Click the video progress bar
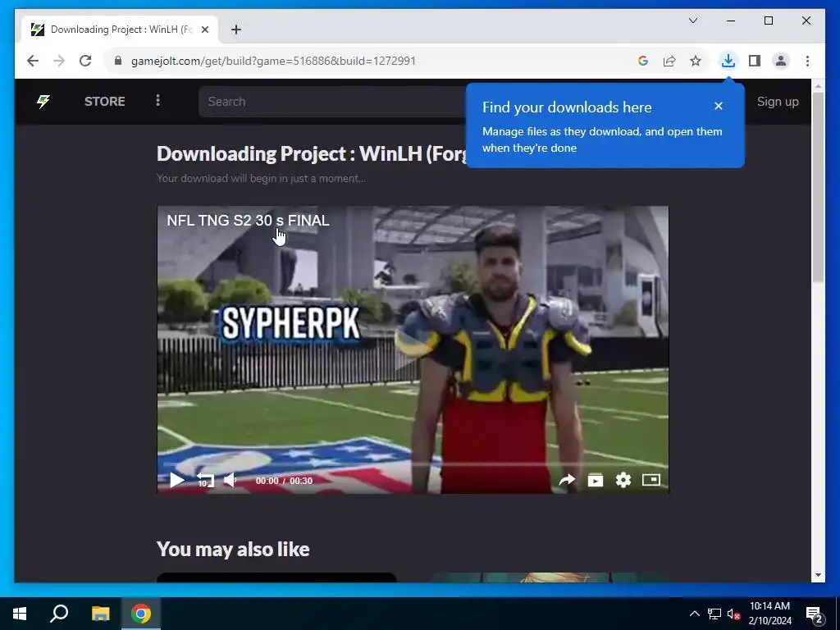 [x=413, y=464]
